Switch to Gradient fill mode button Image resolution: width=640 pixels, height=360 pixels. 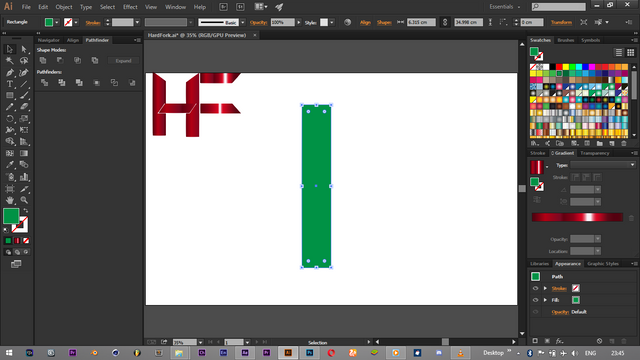pos(17,241)
